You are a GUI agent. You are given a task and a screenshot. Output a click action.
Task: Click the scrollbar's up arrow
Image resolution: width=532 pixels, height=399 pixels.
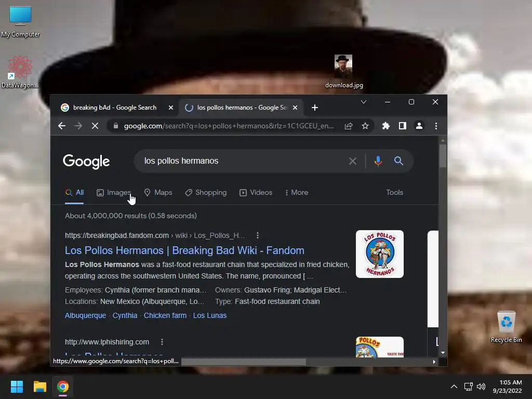click(443, 140)
